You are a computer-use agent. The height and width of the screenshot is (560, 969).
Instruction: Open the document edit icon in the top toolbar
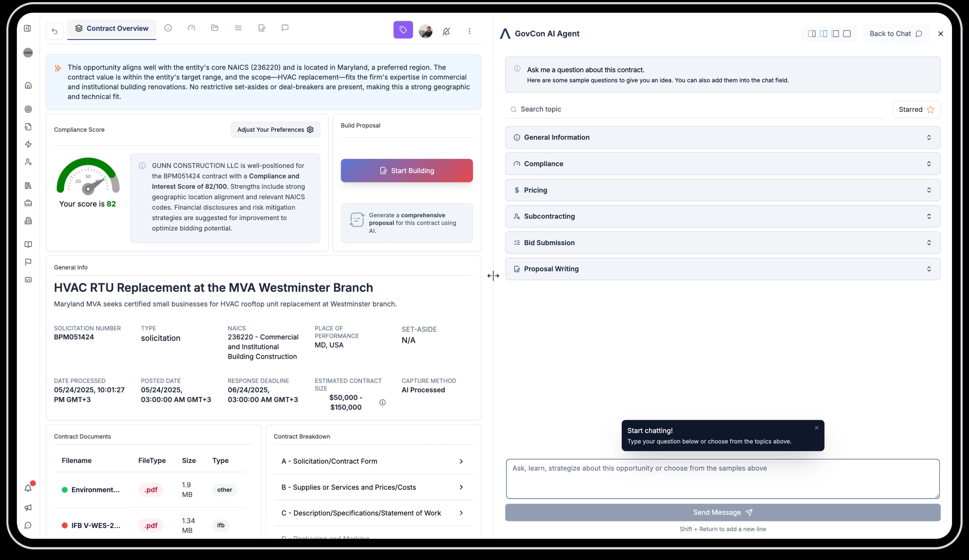pos(262,28)
